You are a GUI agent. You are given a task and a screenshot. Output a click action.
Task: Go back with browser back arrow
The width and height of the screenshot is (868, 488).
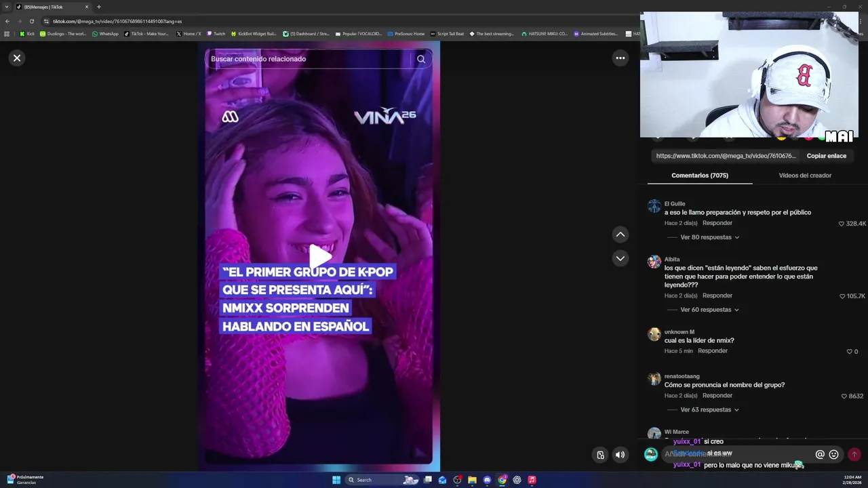pos(7,21)
